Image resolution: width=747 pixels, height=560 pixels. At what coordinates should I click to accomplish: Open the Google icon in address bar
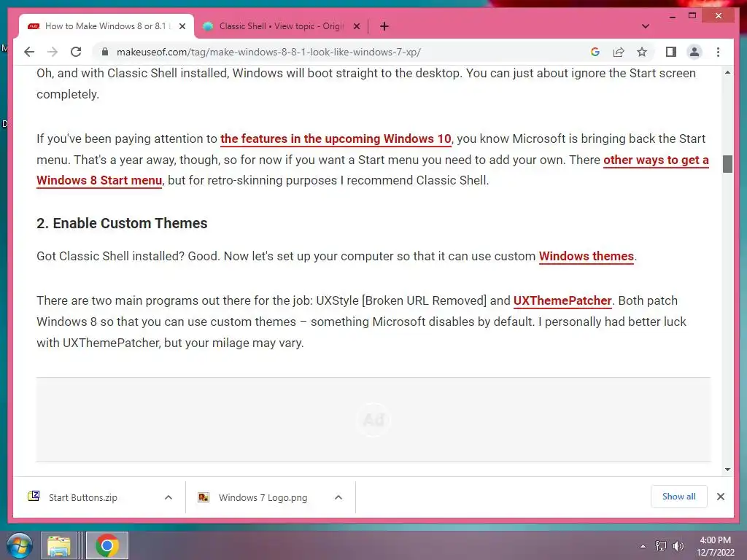pyautogui.click(x=595, y=52)
